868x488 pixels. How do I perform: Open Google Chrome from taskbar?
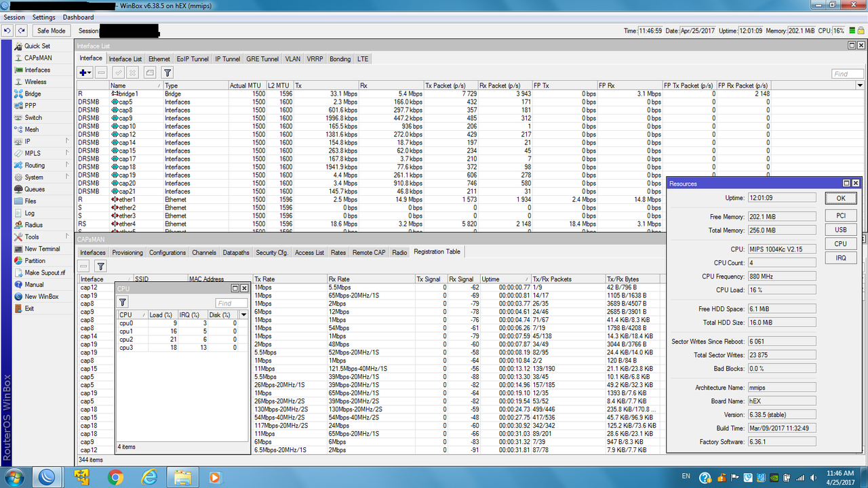[115, 477]
